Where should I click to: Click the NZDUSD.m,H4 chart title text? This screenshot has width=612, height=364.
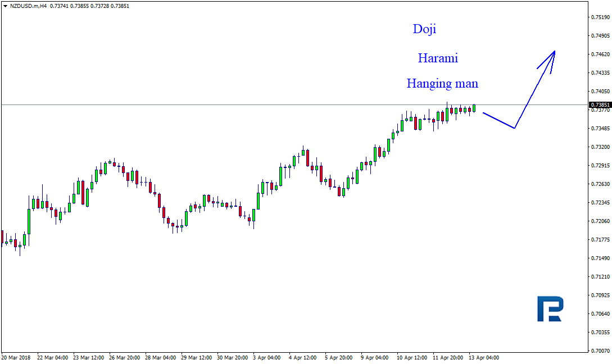(28, 6)
